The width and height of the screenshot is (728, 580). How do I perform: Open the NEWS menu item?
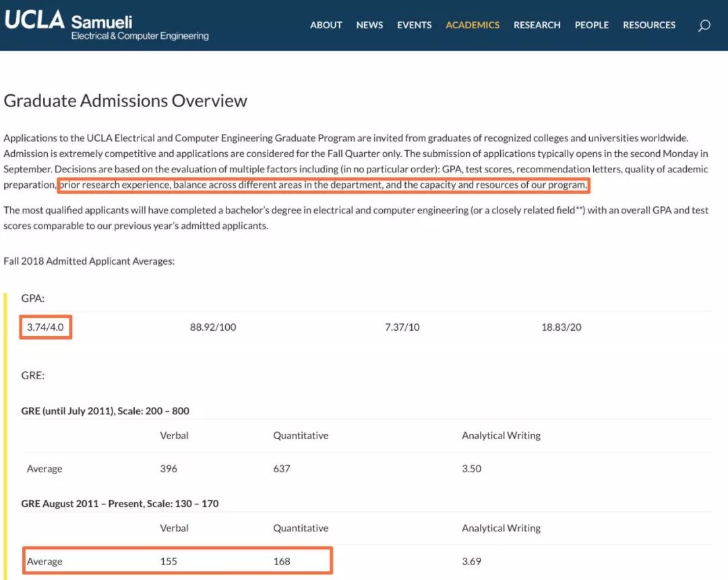[369, 25]
